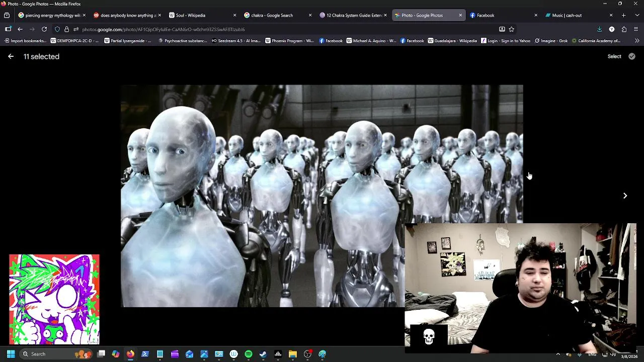This screenshot has height=362, width=644.
Task: Open Steam from the taskbar
Action: click(x=263, y=354)
